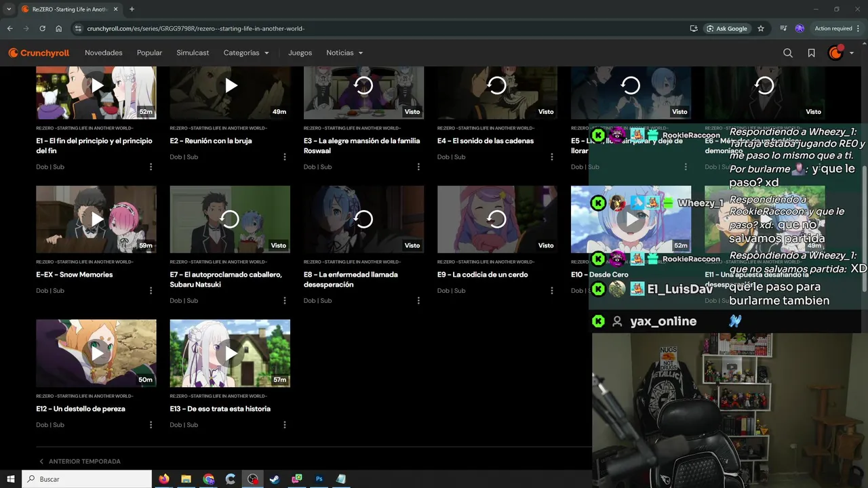Image resolution: width=868 pixels, height=488 pixels.
Task: Play E-EX Snow Memories thumbnail
Action: point(96,220)
